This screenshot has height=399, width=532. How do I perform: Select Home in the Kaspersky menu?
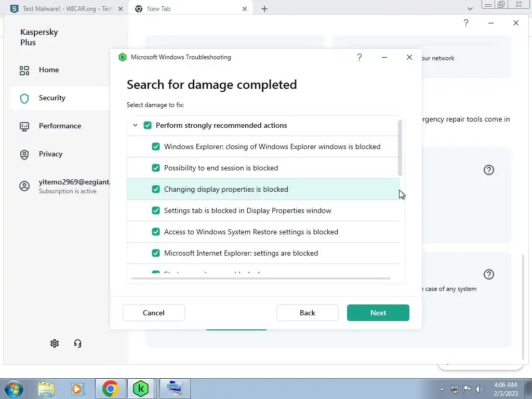tap(49, 70)
